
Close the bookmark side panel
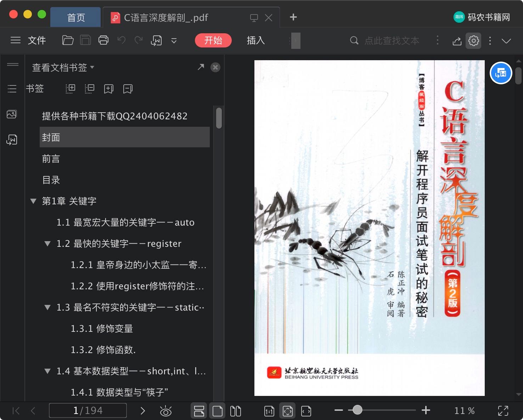pos(215,67)
